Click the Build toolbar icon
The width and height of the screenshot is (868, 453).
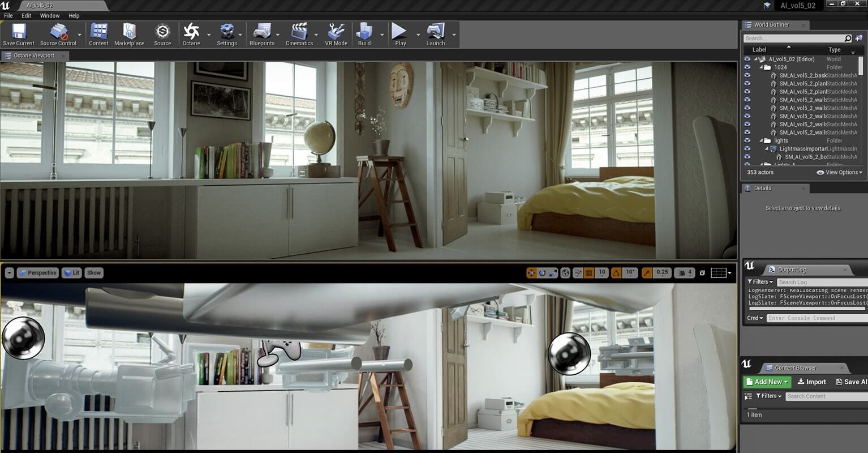pos(364,34)
